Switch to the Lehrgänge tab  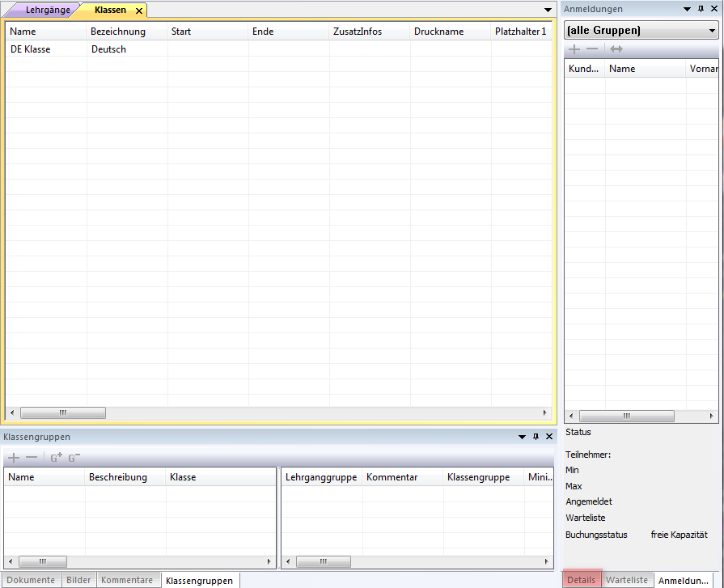[48, 11]
